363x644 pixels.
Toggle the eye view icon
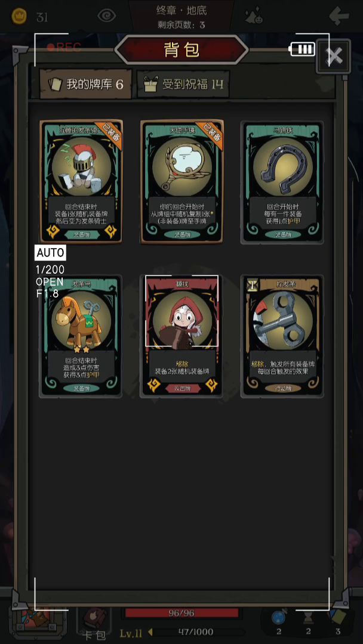click(107, 16)
